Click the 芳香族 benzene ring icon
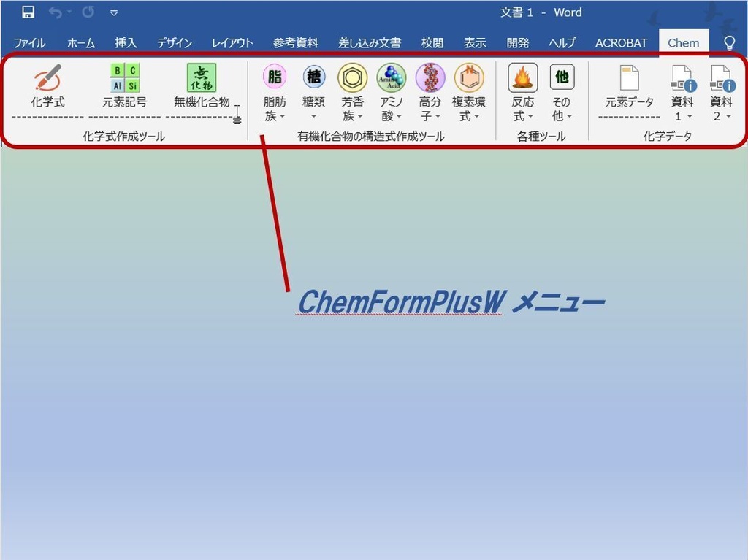Viewport: 748px width, 560px height. pyautogui.click(x=353, y=77)
